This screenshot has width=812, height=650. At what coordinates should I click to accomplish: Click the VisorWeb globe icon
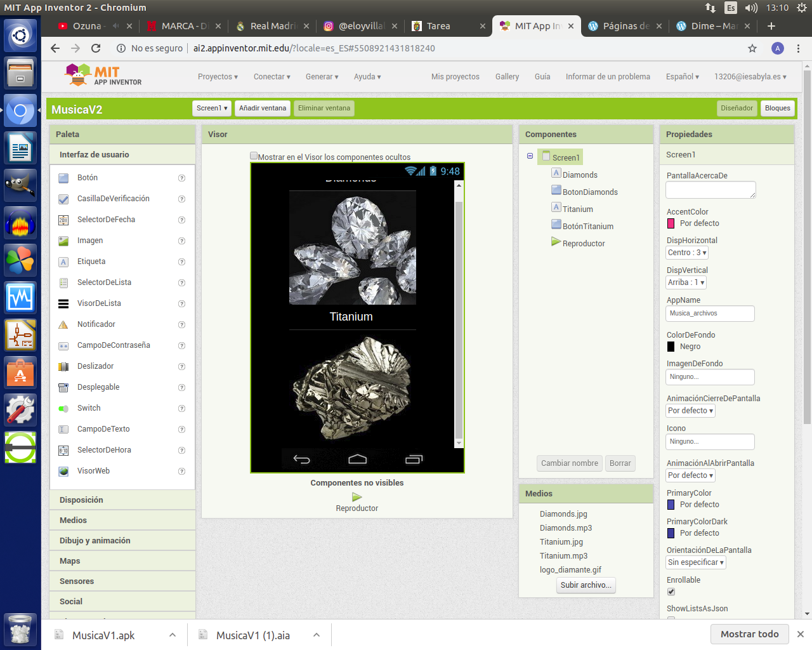point(63,472)
